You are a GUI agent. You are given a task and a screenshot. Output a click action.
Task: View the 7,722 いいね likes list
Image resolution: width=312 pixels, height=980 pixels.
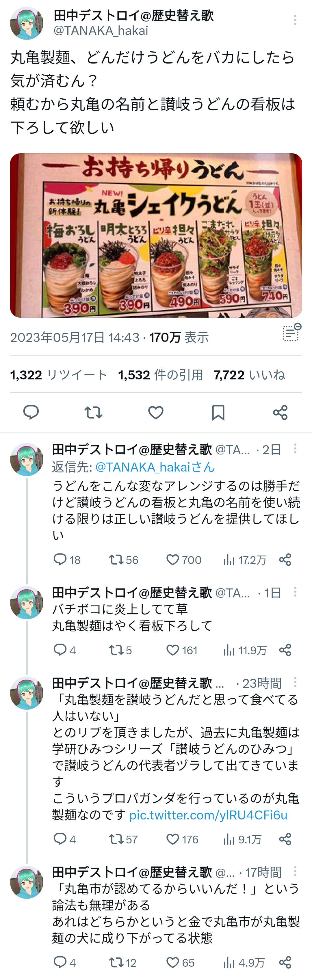249,375
